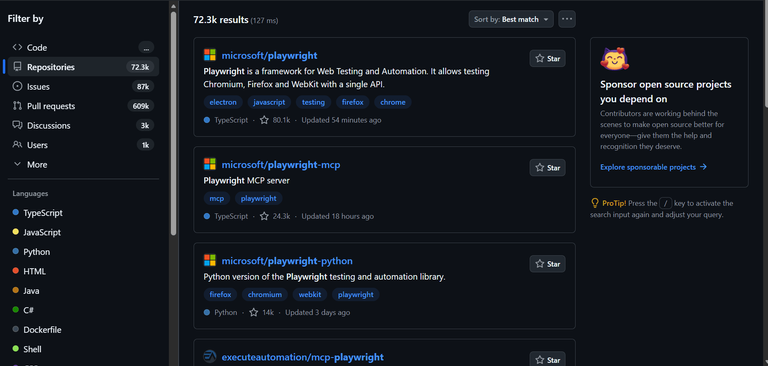The width and height of the screenshot is (768, 366).
Task: Click the Issues circle icon
Action: [x=18, y=86]
